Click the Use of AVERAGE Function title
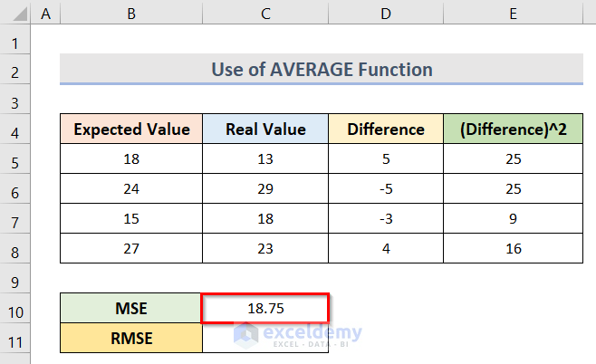Viewport: 596px width, 364px height. coord(322,69)
